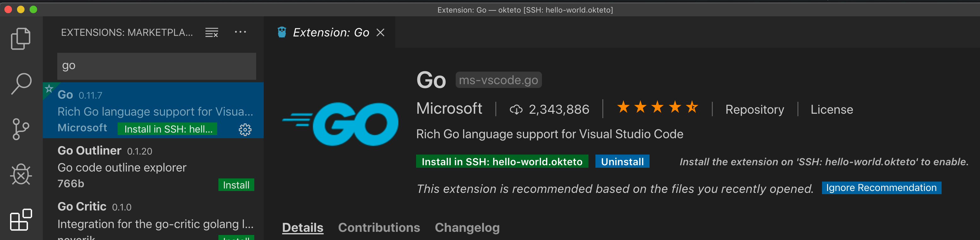Image resolution: width=980 pixels, height=240 pixels.
Task: Select the Go Critic extension entry
Action: tap(153, 217)
